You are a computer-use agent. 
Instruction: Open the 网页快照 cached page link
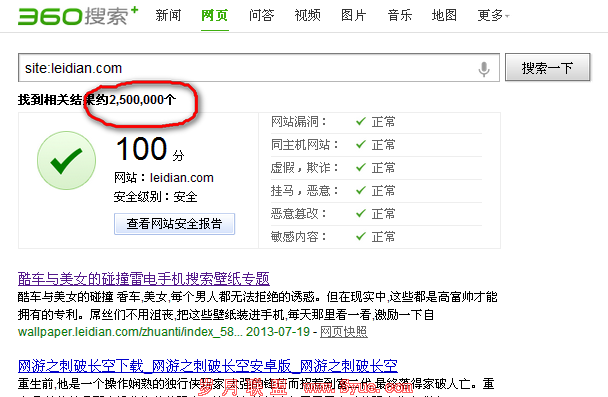pyautogui.click(x=344, y=332)
